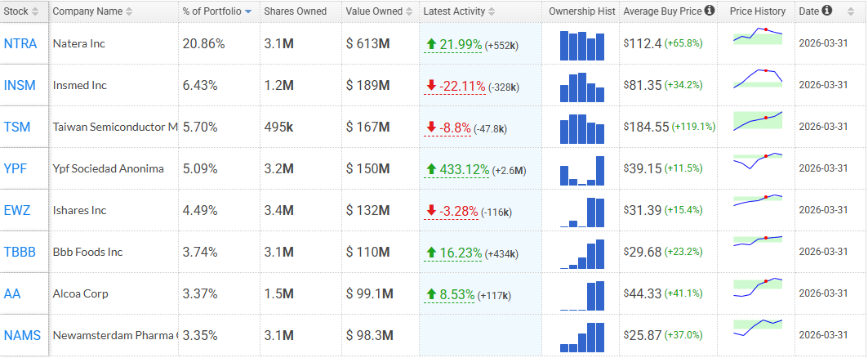Click the 433.12% activity value

pyautogui.click(x=465, y=169)
